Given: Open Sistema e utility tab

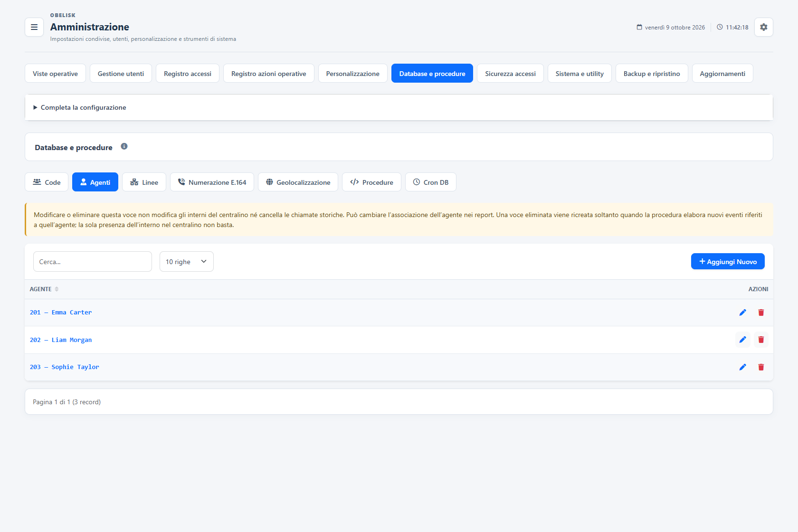Looking at the screenshot, I should coord(579,73).
